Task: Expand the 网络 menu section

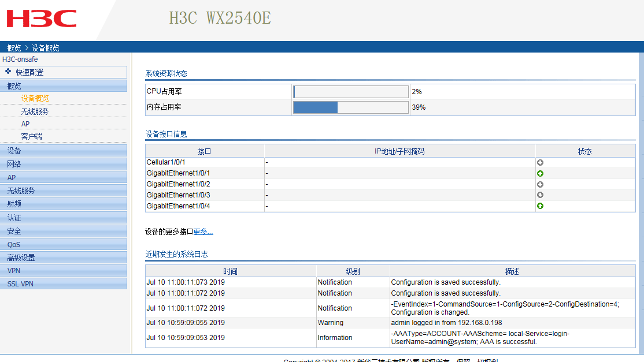Action: [64, 164]
